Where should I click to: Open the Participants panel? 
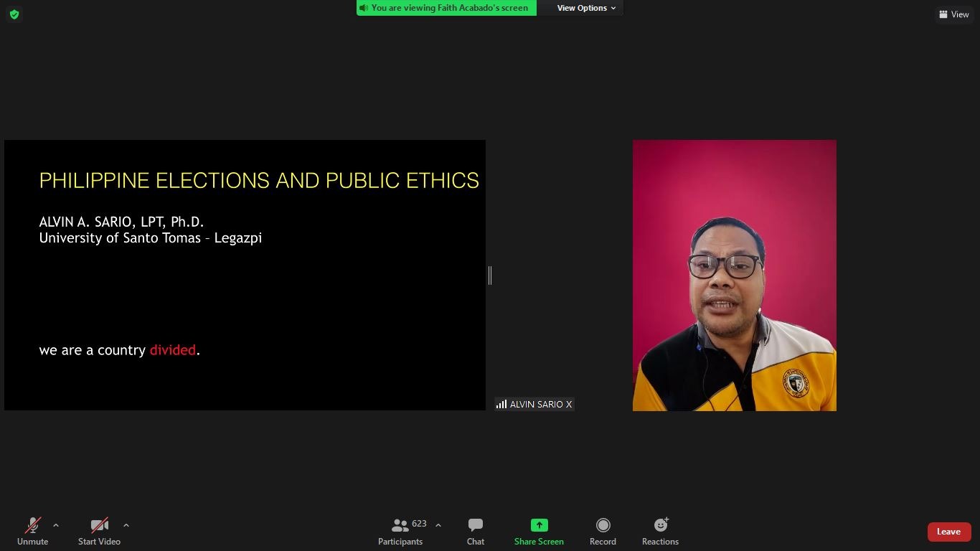[400, 531]
